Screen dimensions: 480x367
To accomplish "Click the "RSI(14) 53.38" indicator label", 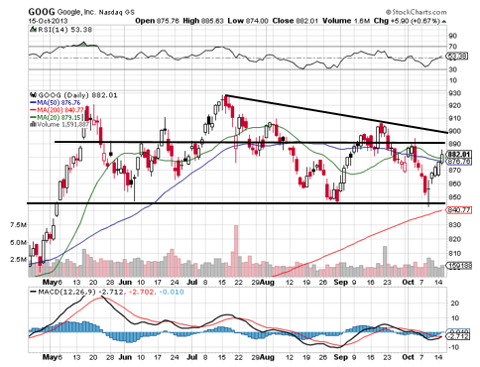I will tap(65, 29).
